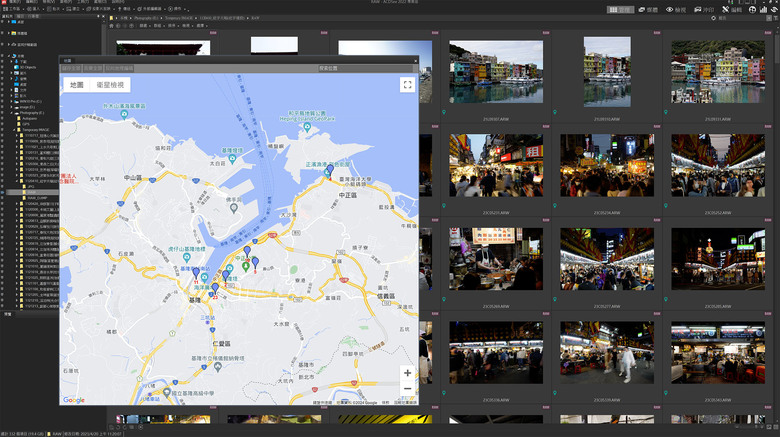Screen dimensions: 780x437
Task: Click the 反向地理編碼 button
Action: [119, 68]
